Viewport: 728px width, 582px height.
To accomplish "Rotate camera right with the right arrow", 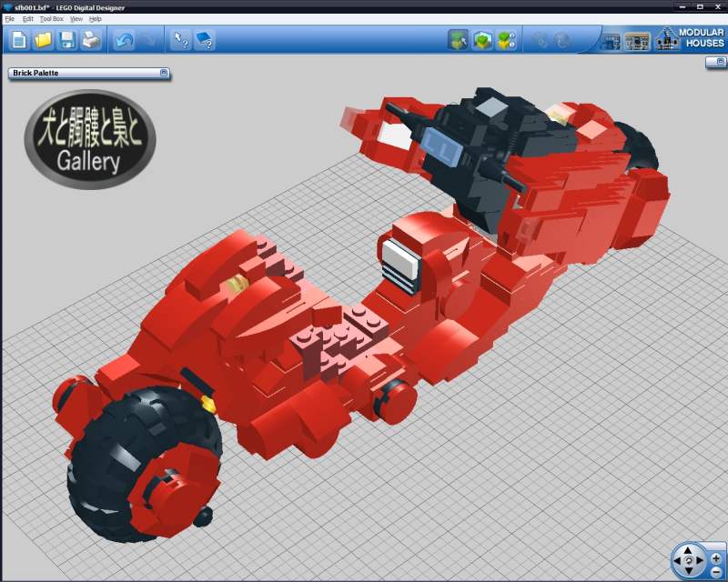I will (699, 561).
